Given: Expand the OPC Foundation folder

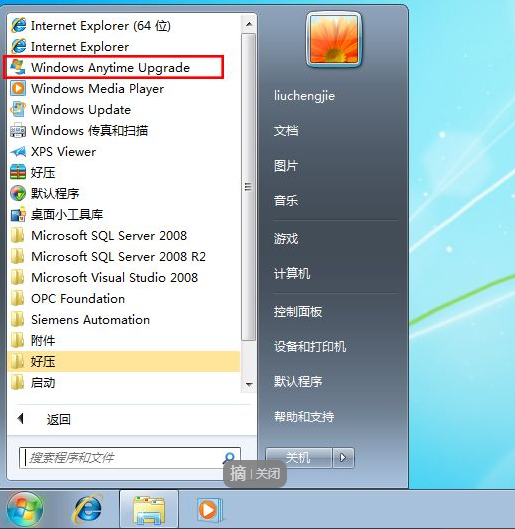Looking at the screenshot, I should click(123, 299).
